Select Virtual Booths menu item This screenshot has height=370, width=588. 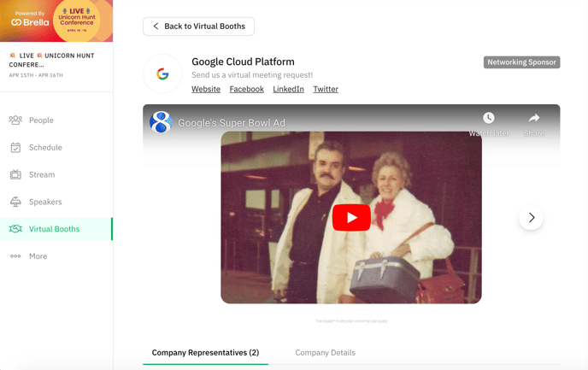(x=56, y=229)
